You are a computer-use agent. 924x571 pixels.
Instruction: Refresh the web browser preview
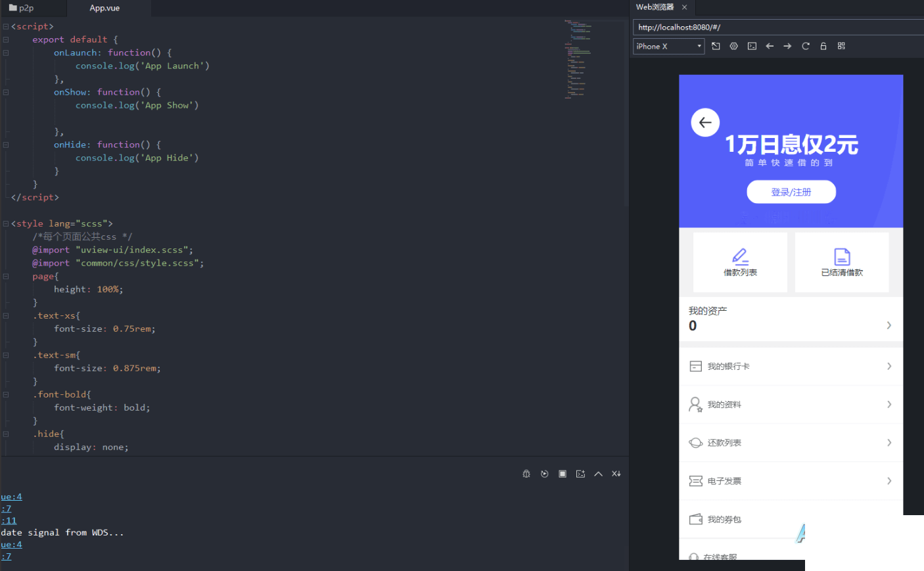tap(805, 46)
